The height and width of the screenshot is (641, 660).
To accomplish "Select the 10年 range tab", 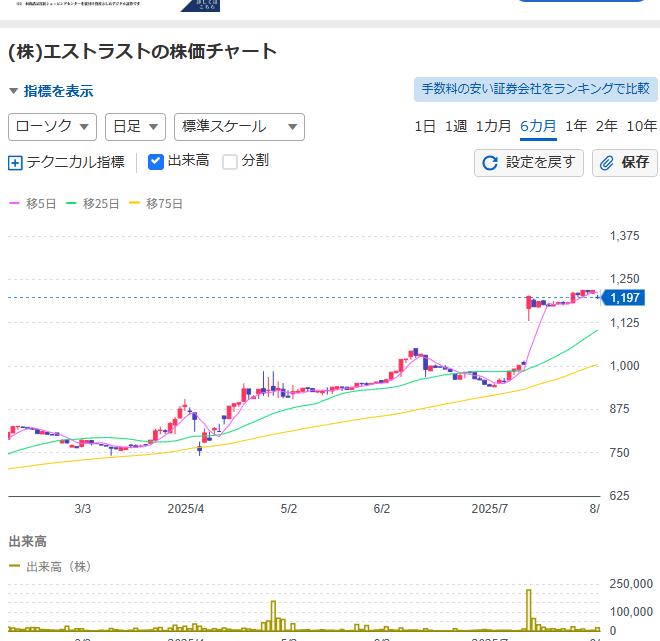I will pos(641,126).
